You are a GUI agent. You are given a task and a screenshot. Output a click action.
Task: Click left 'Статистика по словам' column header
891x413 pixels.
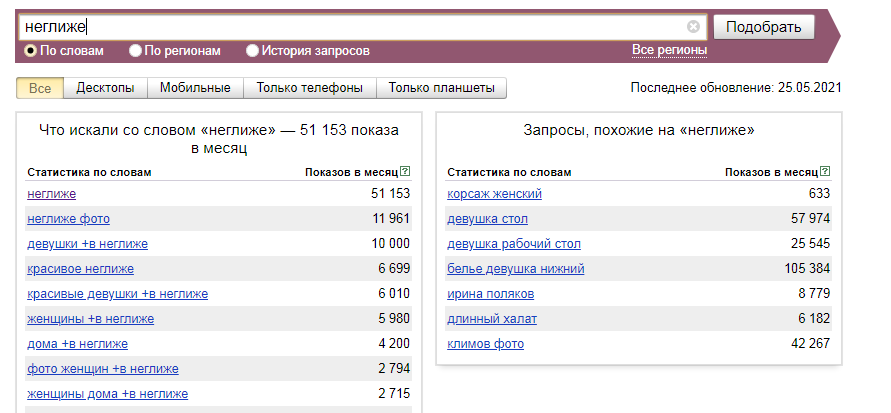point(89,172)
